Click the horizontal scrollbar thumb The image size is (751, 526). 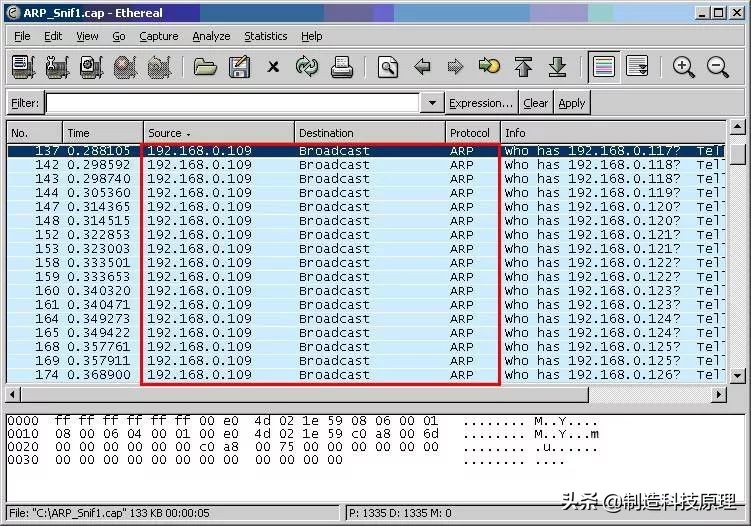(305, 395)
